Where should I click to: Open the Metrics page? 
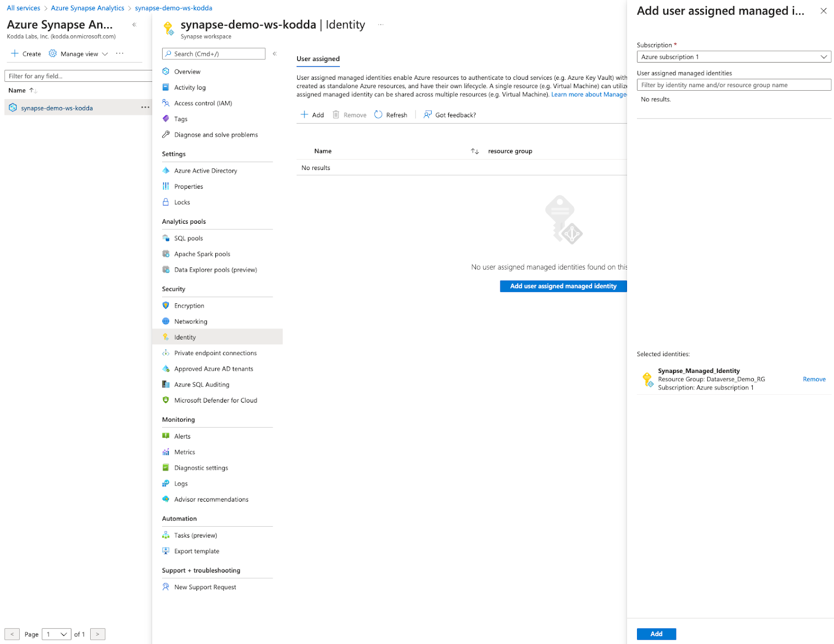[185, 452]
